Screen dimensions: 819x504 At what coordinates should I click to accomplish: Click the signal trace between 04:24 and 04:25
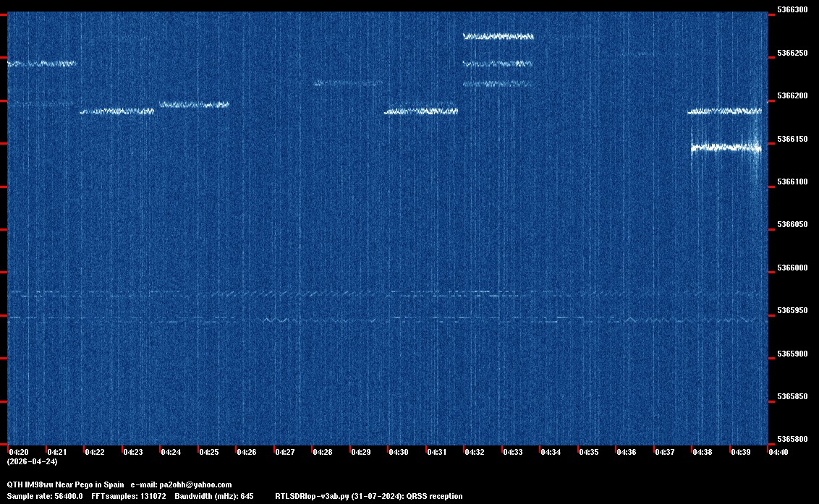(194, 104)
